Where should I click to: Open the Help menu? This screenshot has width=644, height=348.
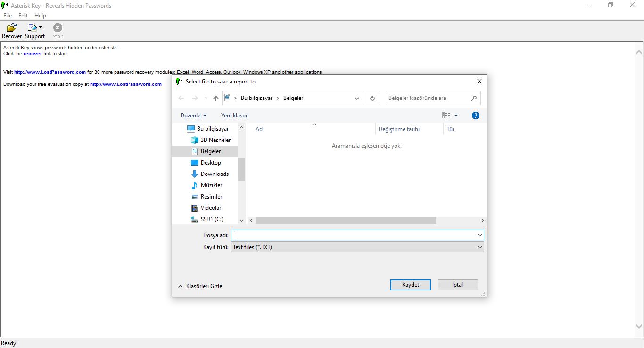(x=40, y=16)
